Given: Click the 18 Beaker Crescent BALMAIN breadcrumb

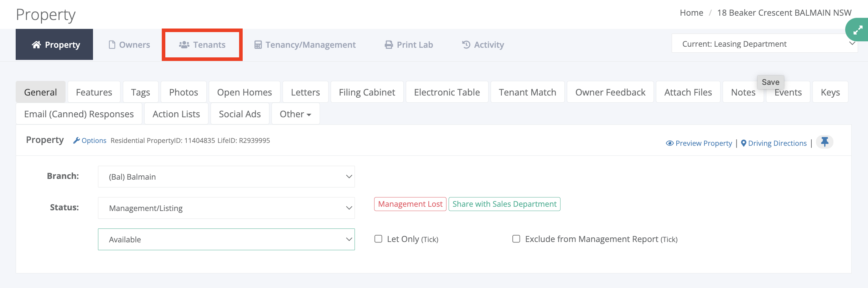Looking at the screenshot, I should (x=784, y=13).
